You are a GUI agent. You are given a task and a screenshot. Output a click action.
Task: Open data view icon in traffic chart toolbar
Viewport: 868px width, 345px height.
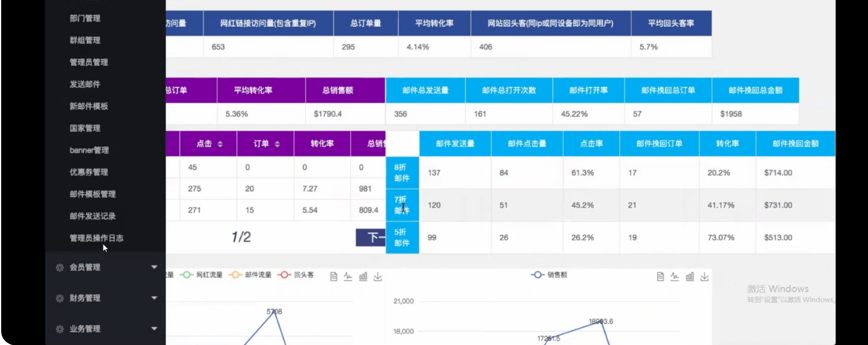click(x=333, y=277)
